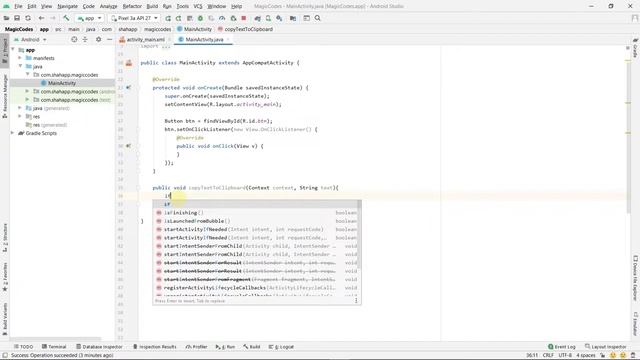
Task: Open the Build tool window button
Action: (x=251, y=347)
